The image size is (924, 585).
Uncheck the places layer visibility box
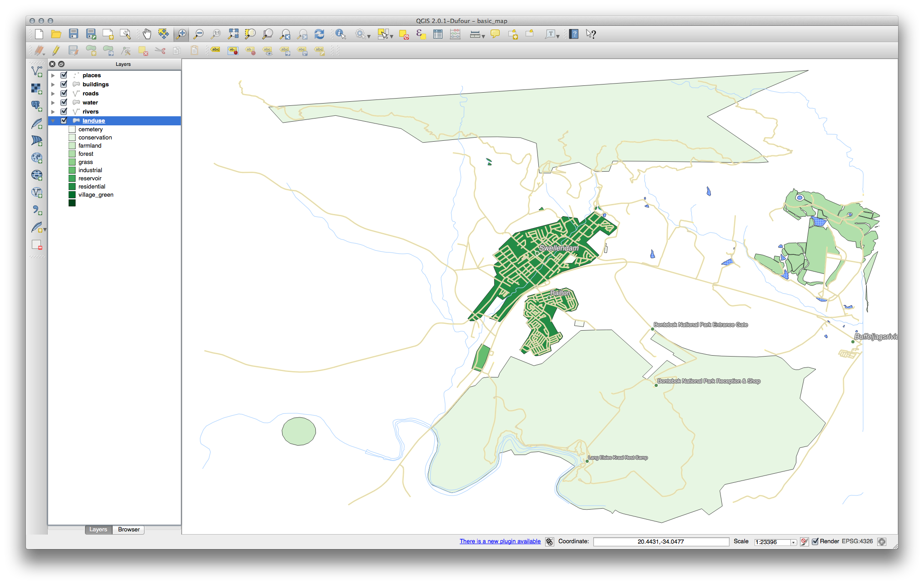(64, 75)
